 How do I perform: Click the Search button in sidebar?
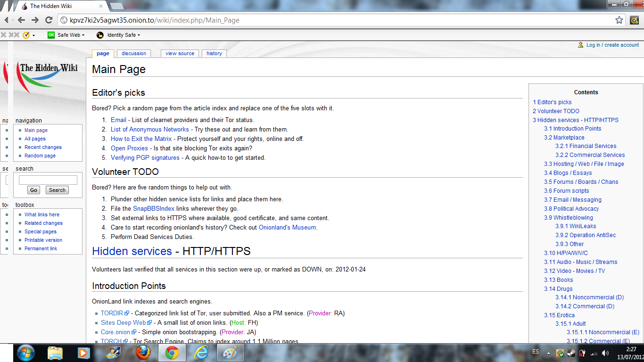tap(57, 190)
